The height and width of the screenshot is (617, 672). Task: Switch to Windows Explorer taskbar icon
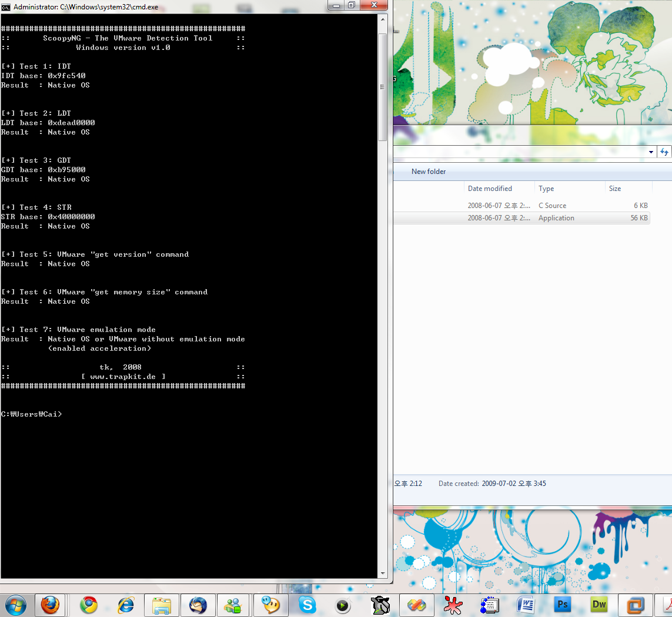tap(162, 604)
